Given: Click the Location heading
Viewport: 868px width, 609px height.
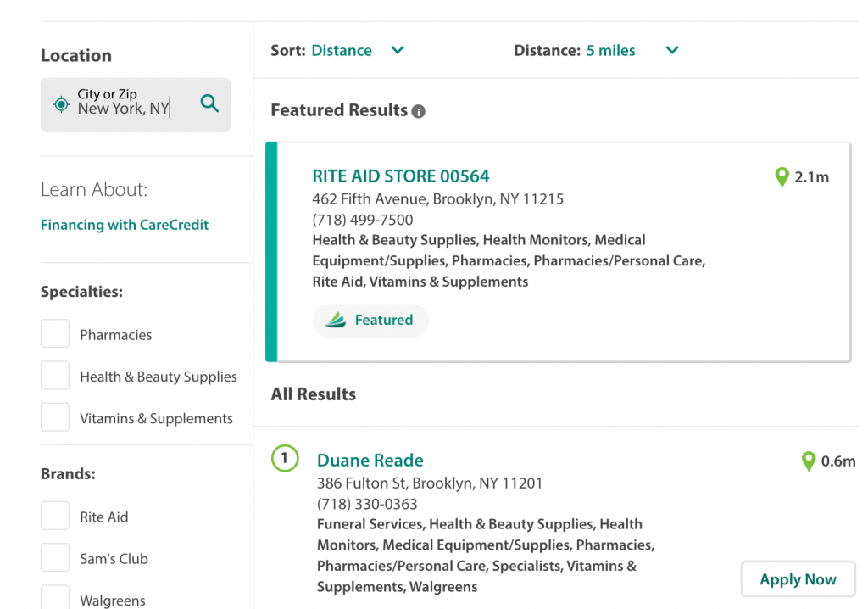Looking at the screenshot, I should (76, 55).
